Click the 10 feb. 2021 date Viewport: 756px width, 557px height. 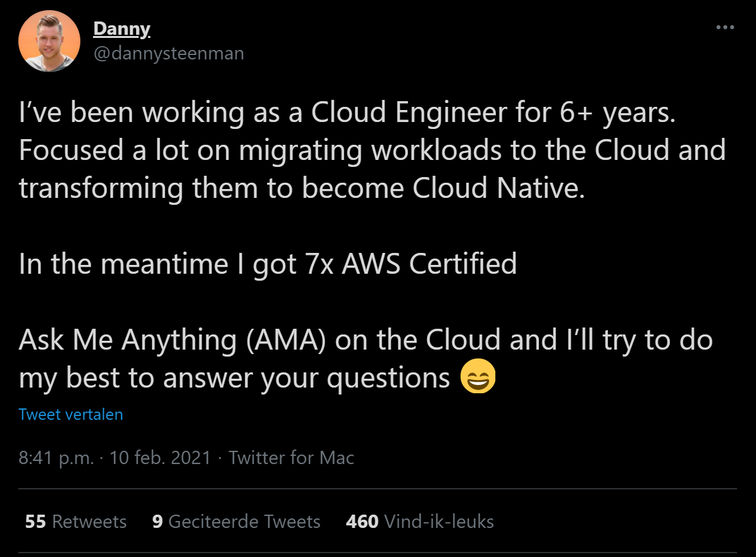click(160, 458)
